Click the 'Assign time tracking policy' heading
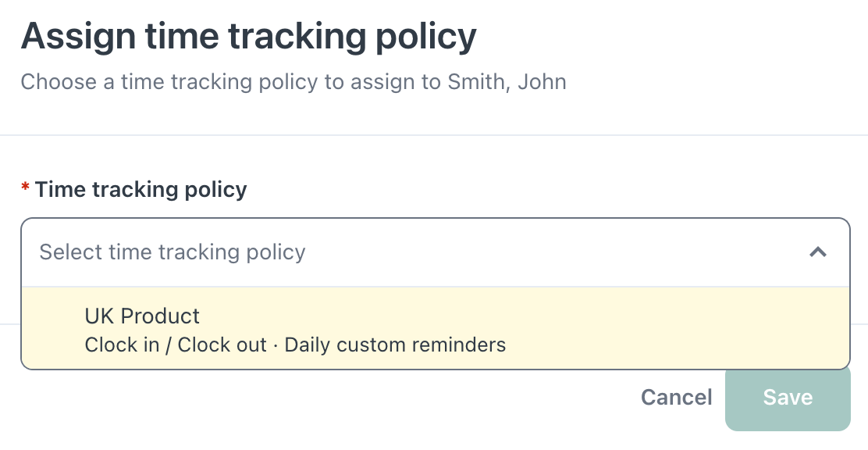Viewport: 868px width, 450px height. (248, 37)
